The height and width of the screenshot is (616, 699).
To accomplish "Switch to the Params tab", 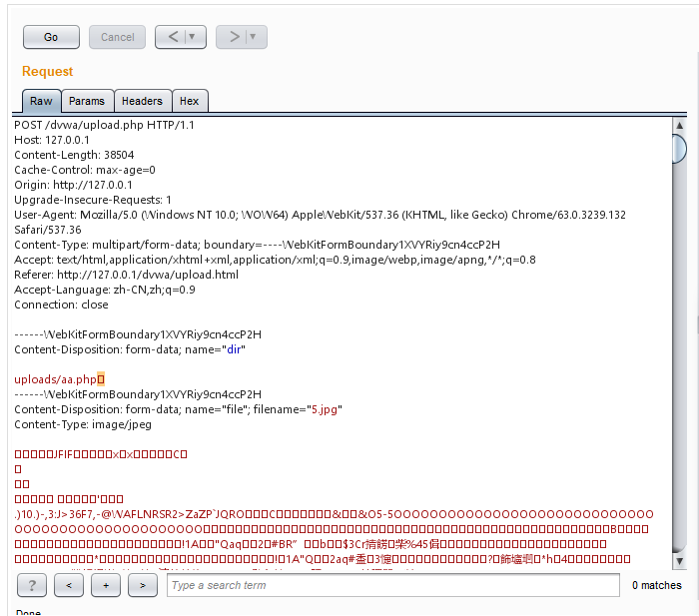I will pyautogui.click(x=87, y=101).
